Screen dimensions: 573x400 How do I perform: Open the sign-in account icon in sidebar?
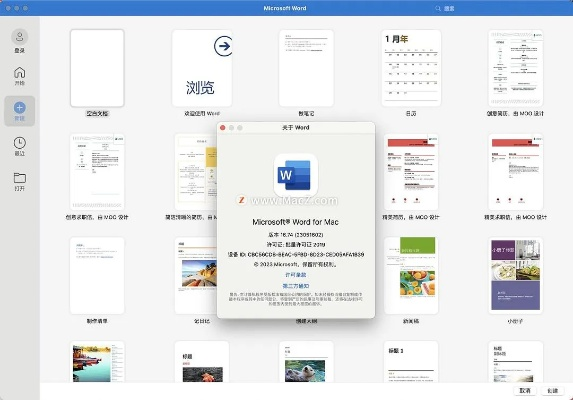(19, 37)
